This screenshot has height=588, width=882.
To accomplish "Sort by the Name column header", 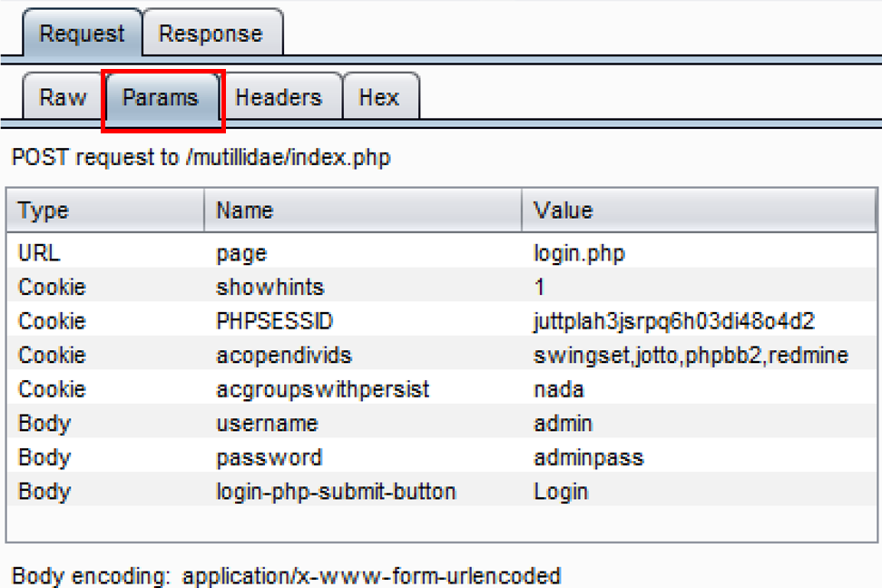I will click(363, 210).
